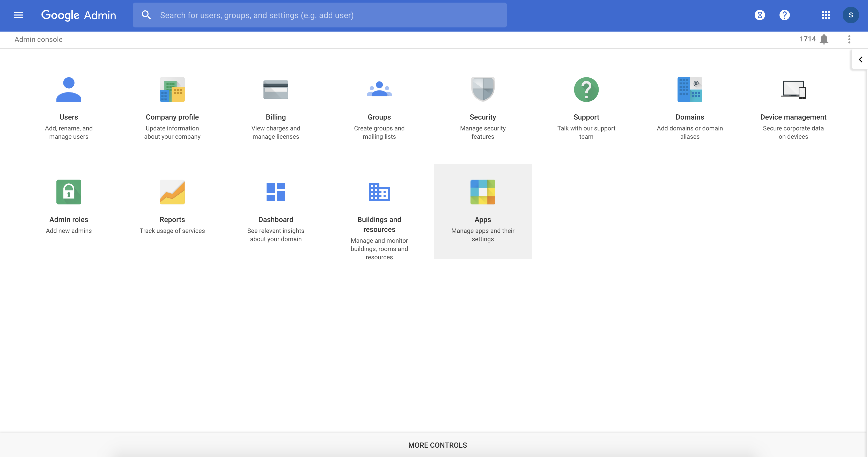Open the Users icon tile
The image size is (868, 457).
coord(69,90)
